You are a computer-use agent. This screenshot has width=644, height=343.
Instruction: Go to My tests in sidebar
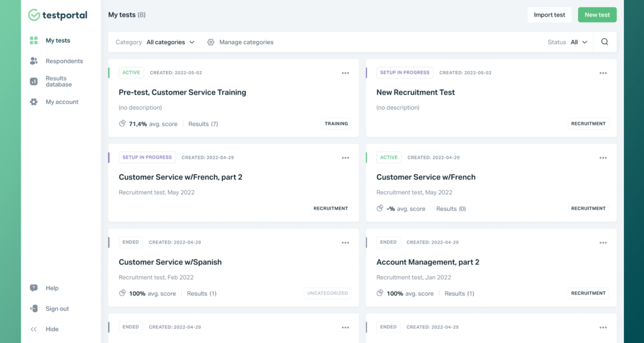[x=58, y=41]
